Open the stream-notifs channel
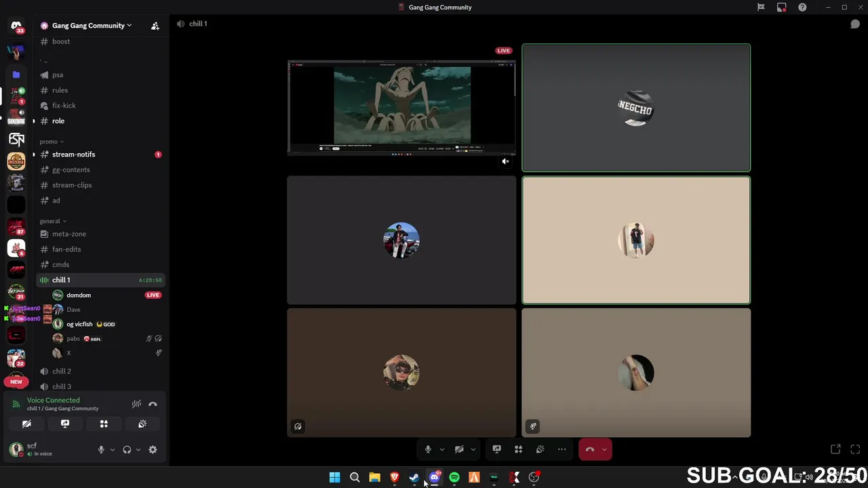This screenshot has width=868, height=488. [x=100, y=155]
